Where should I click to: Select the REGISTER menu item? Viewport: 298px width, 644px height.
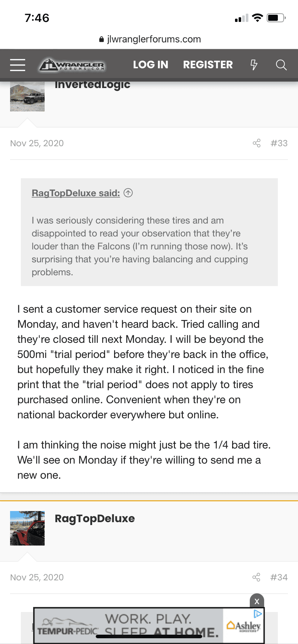coord(208,65)
